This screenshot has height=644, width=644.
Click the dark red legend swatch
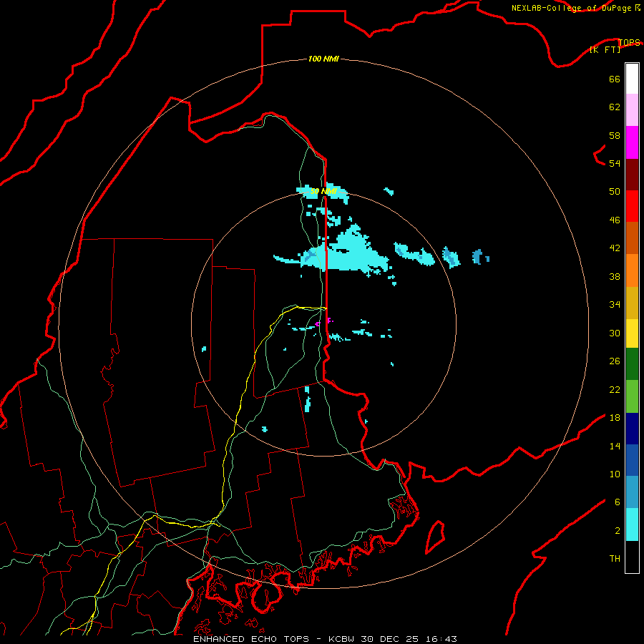tap(632, 175)
